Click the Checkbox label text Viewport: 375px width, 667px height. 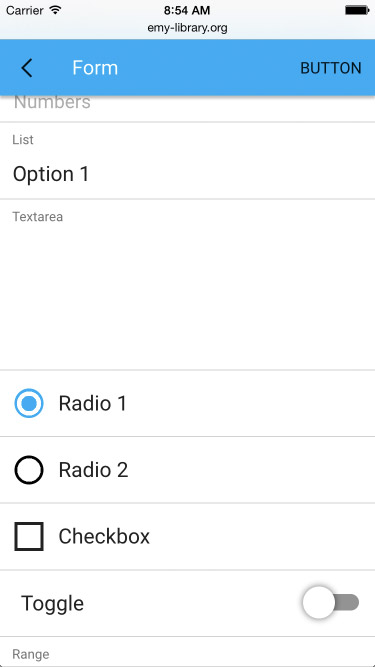(x=104, y=537)
